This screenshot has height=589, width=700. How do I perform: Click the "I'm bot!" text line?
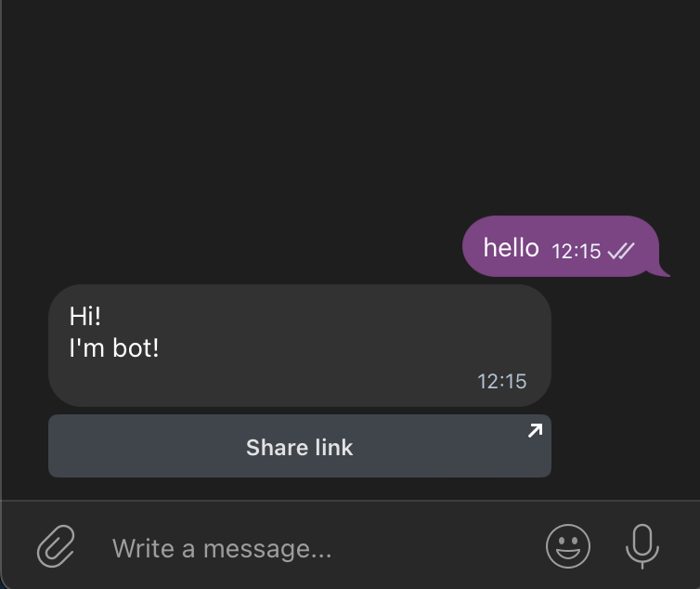click(114, 348)
